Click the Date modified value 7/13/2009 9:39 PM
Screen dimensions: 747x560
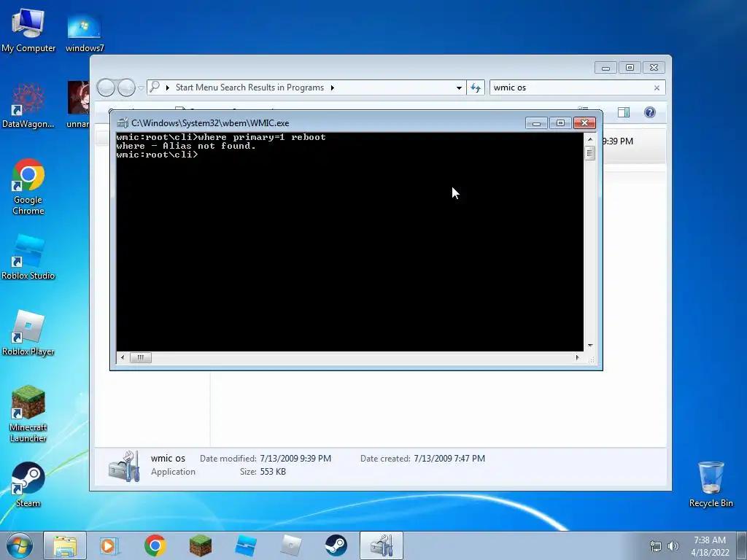click(295, 459)
